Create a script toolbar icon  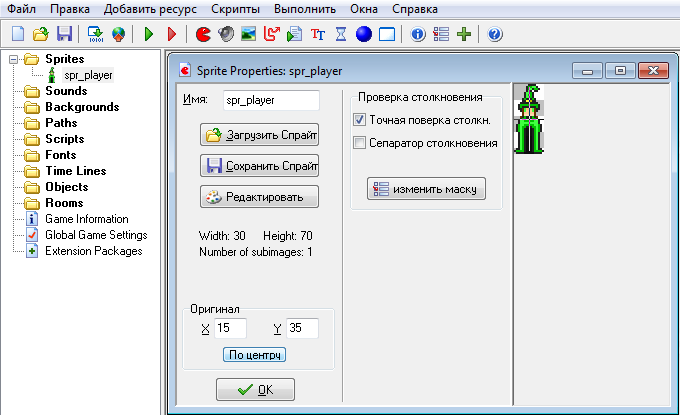point(295,34)
